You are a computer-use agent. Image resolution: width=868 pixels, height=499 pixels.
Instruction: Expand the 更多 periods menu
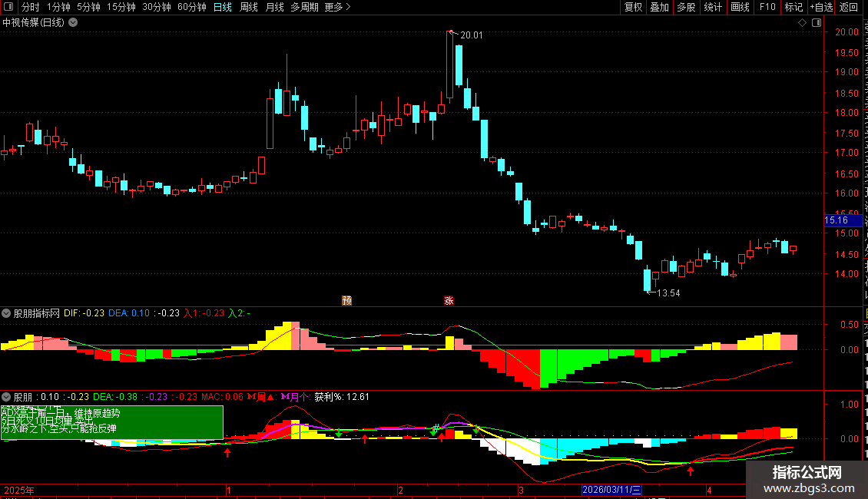coord(337,7)
